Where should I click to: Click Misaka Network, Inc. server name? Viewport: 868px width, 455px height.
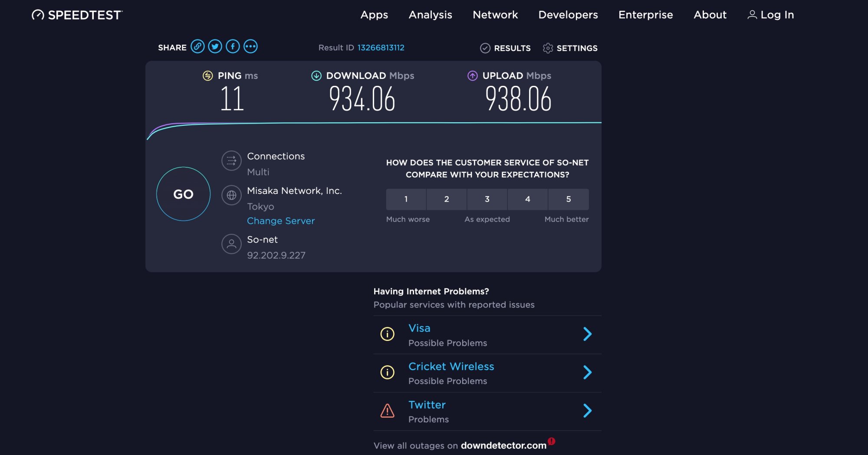coord(294,191)
